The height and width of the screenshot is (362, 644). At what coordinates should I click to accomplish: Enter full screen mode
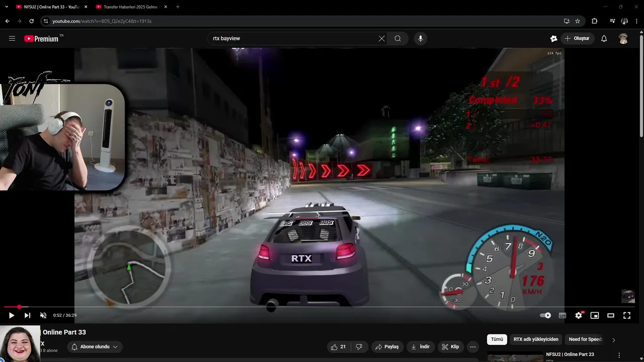point(627,315)
